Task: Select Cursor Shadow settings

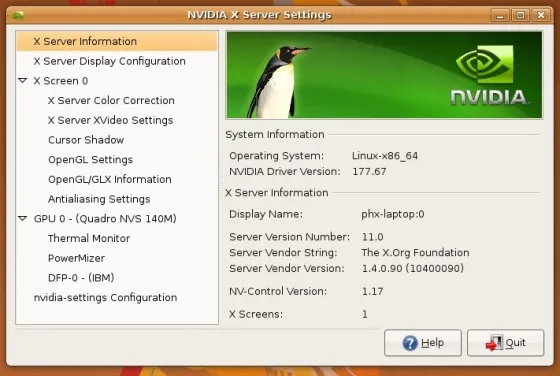Action: [86, 140]
